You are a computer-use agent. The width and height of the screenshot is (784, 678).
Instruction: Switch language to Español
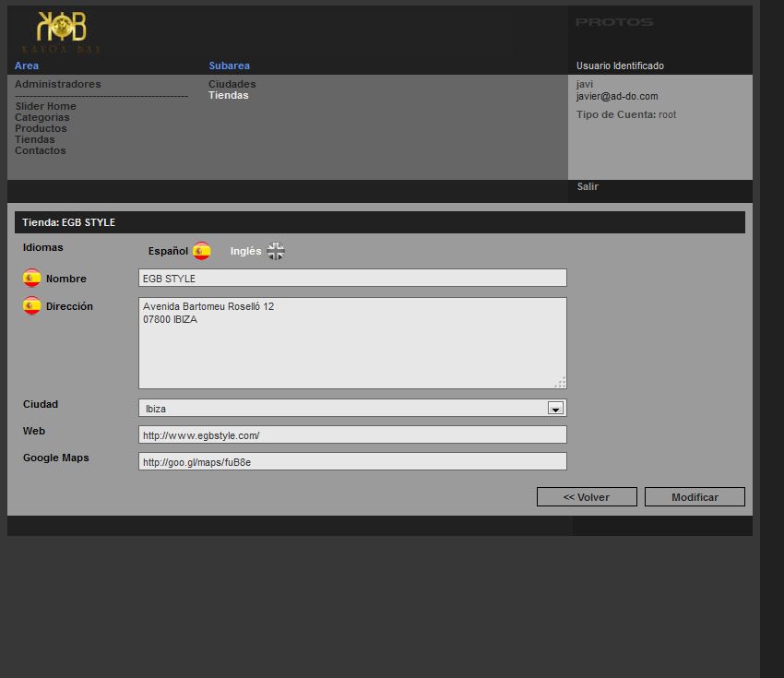click(x=168, y=251)
